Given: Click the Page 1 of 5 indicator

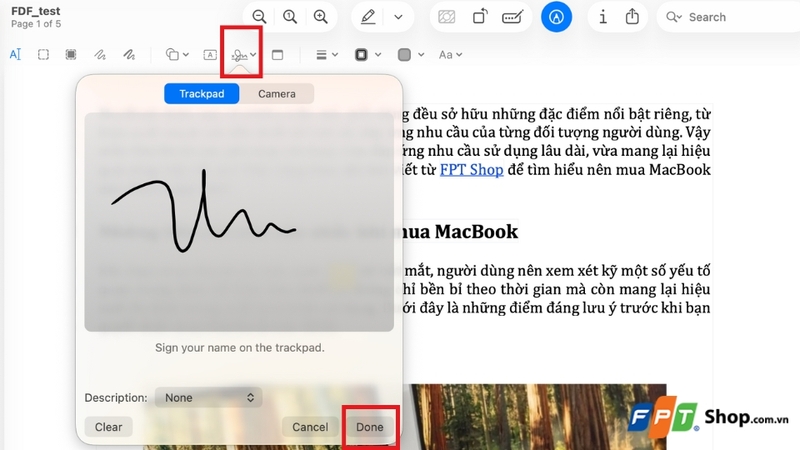Looking at the screenshot, I should (x=36, y=24).
